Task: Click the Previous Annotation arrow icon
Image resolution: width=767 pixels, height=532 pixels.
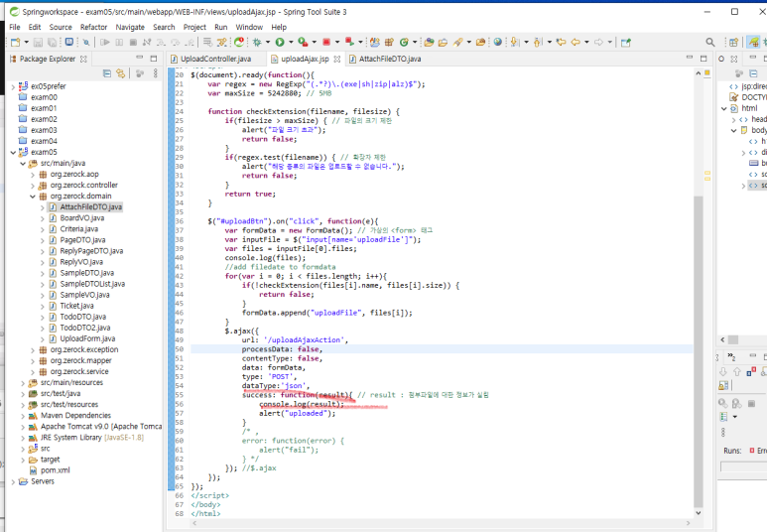Action: click(538, 42)
